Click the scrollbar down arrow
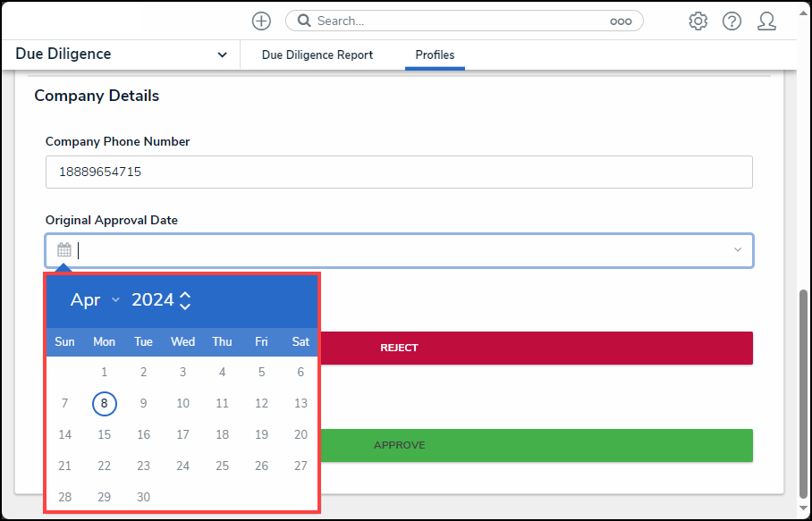Screen dimensions: 812x521 804,508
